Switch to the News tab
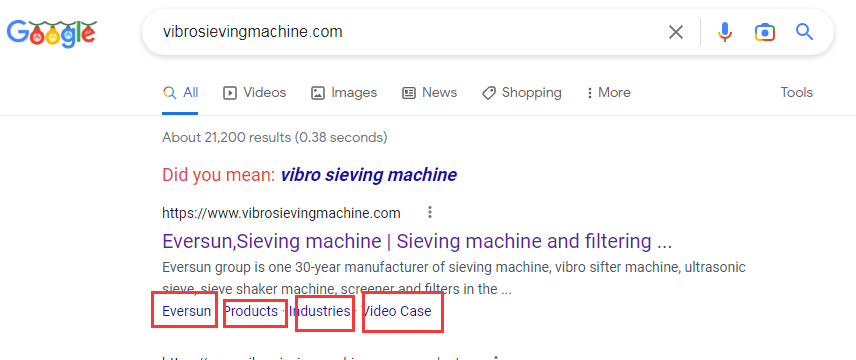This screenshot has width=856, height=360. [429, 93]
